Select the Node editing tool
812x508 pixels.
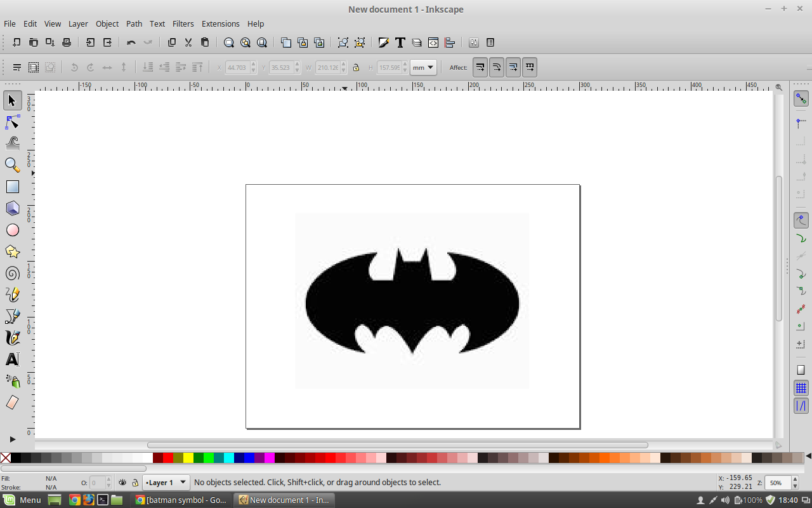12,122
